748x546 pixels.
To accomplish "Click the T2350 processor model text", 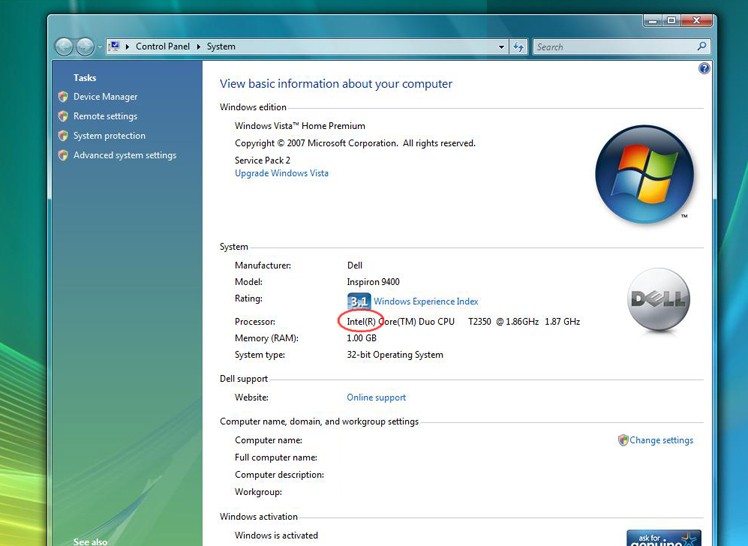I will tap(479, 322).
